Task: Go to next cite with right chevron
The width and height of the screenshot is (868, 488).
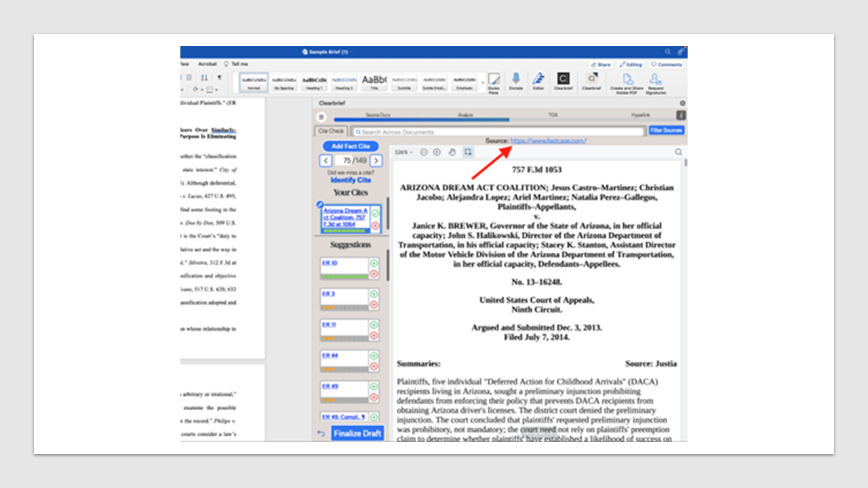Action: click(376, 161)
